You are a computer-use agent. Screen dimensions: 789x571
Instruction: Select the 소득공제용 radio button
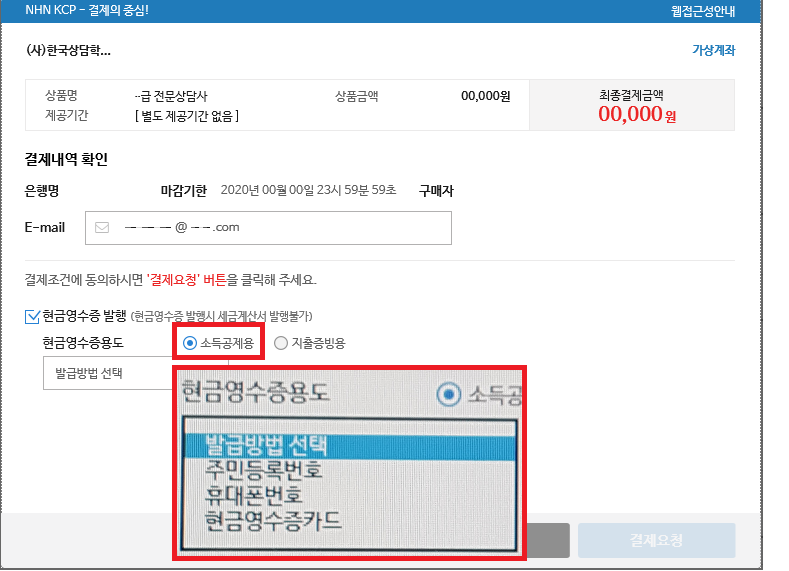pos(190,344)
